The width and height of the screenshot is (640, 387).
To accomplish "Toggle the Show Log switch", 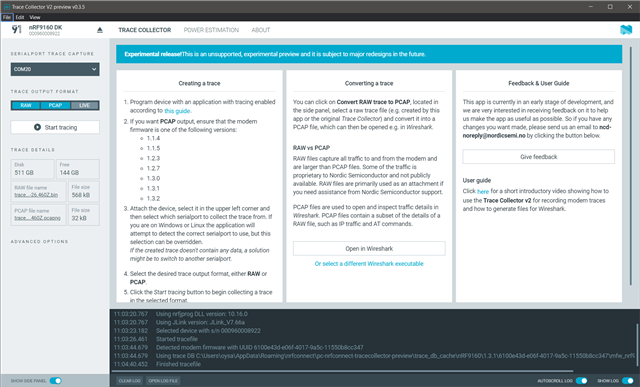I will pos(627,380).
